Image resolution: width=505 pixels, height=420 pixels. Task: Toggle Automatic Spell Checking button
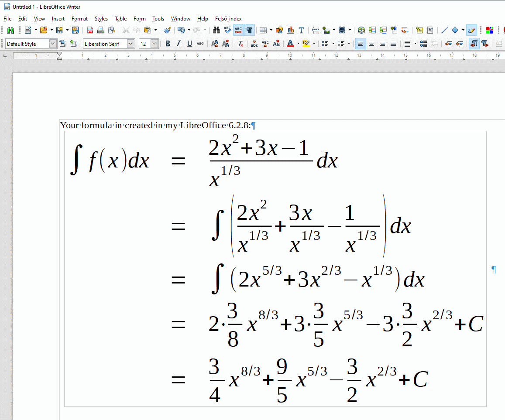pyautogui.click(x=238, y=30)
